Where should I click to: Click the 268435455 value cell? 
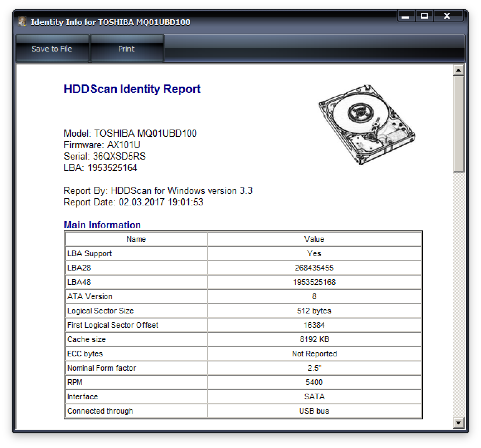point(314,268)
